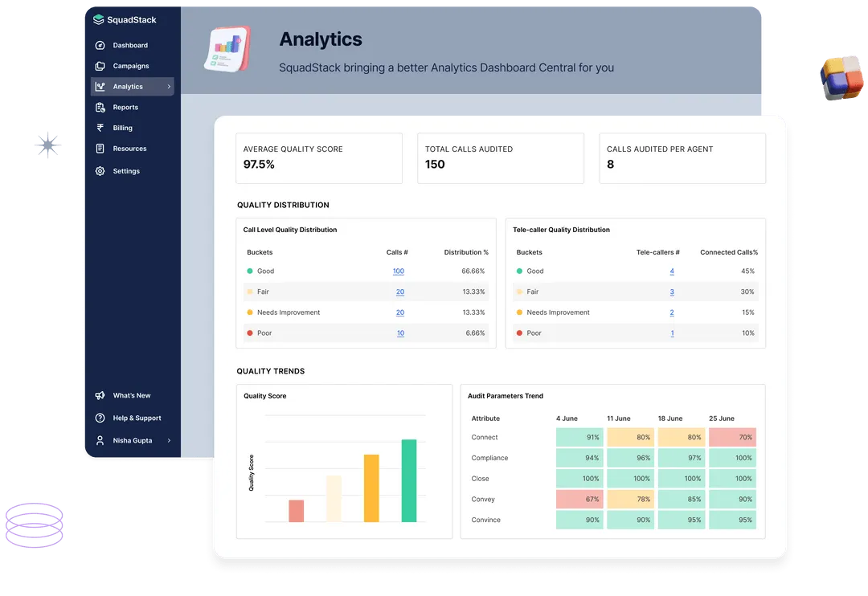Screen dimensions: 868x596
Task: Click the 45% connected calls value
Action: [748, 271]
